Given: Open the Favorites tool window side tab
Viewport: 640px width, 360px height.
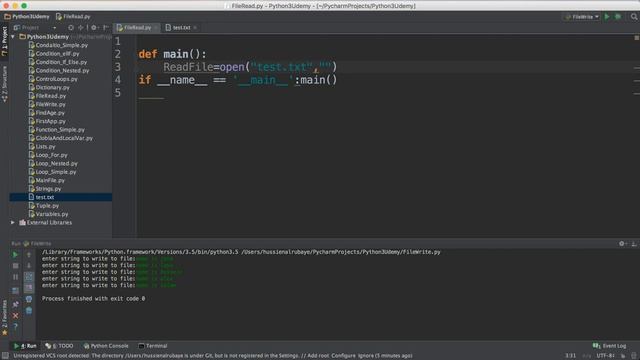Looking at the screenshot, I should (x=4, y=318).
